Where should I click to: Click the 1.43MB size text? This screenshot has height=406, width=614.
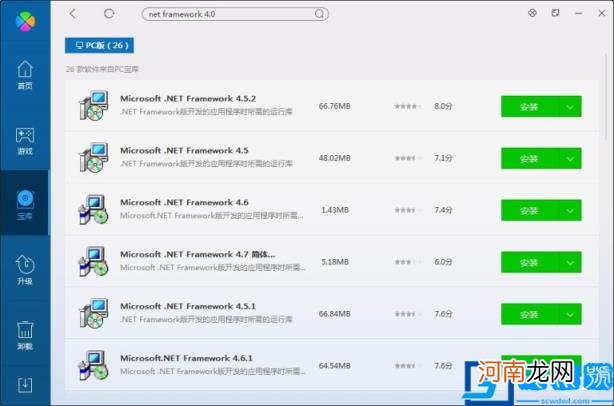click(x=335, y=210)
